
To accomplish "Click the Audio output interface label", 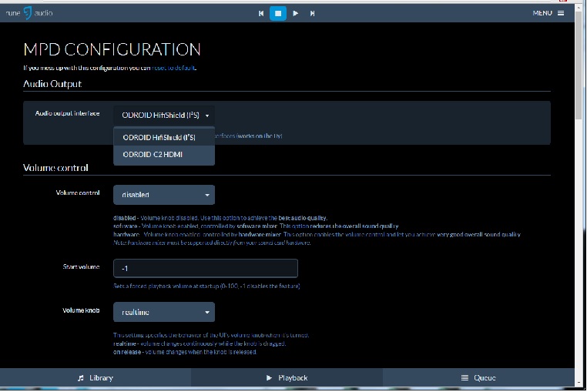I will tap(67, 113).
